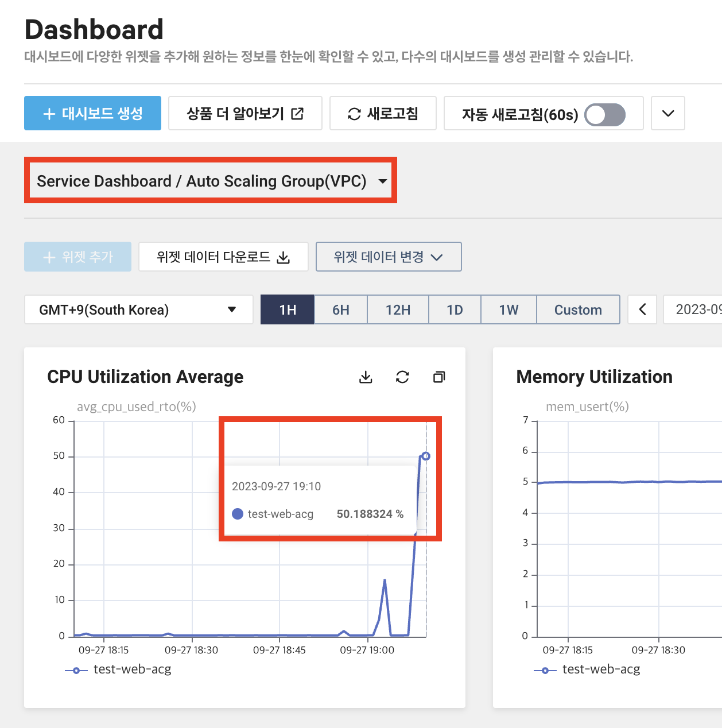The width and height of the screenshot is (722, 728).
Task: Open Service Dashboard / Auto Scaling Group dropdown
Action: [211, 181]
